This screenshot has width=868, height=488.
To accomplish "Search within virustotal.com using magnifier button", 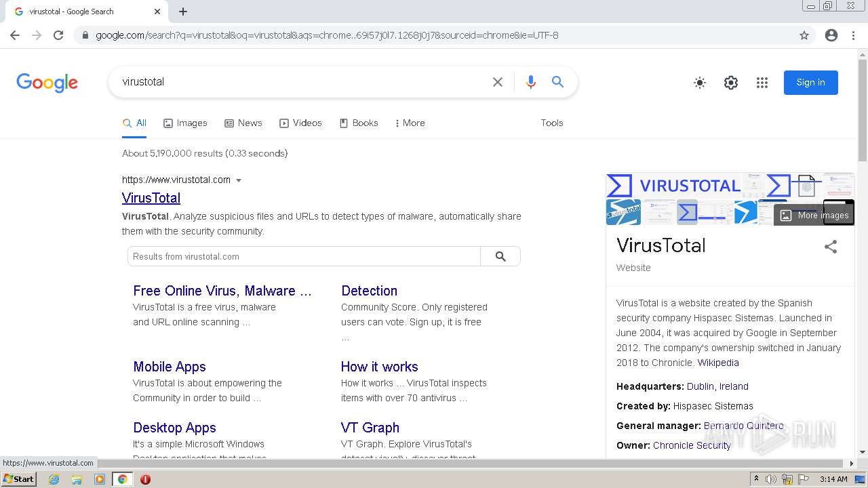I will coord(500,256).
